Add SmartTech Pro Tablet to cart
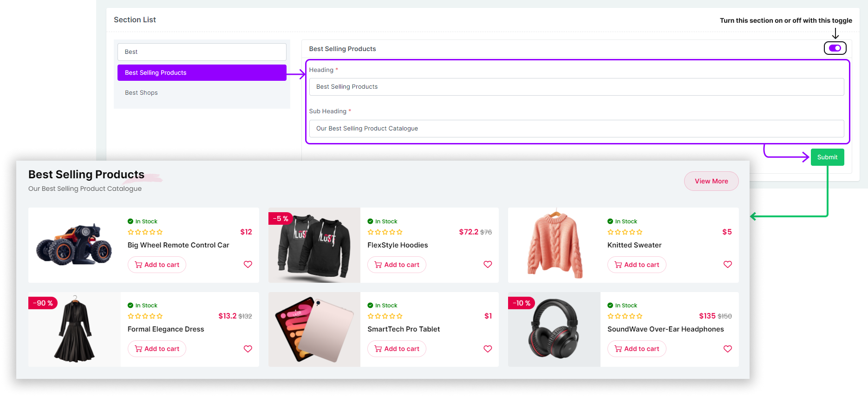The image size is (868, 397). point(397,349)
